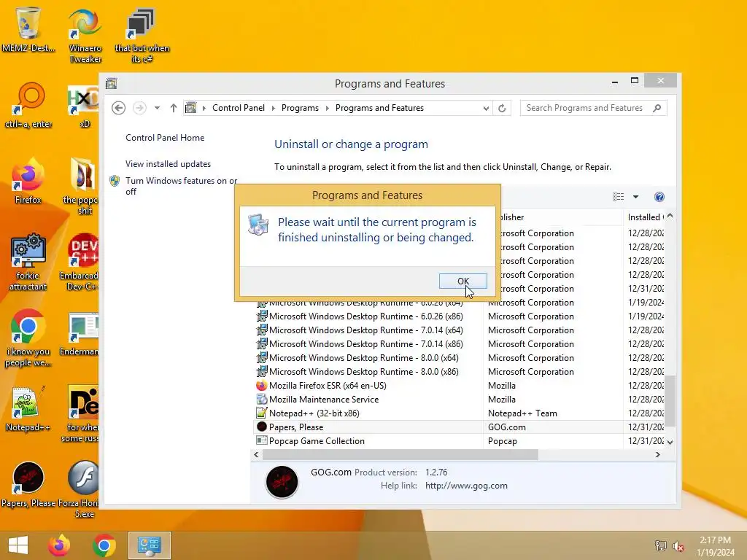Screen dimensions: 747x560
Task: Select the Firefox desktop shortcut
Action: click(28, 182)
